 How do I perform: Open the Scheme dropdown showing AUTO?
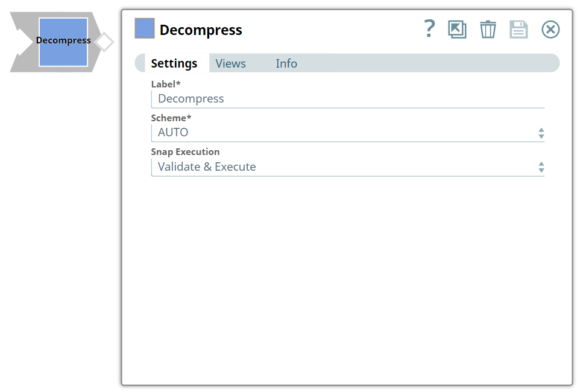click(344, 133)
